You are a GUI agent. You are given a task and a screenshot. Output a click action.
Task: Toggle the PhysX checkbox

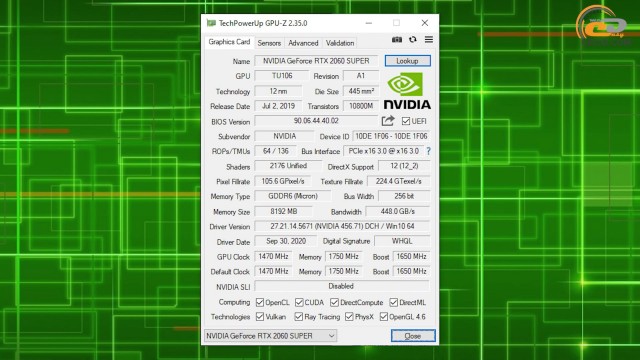(349, 317)
